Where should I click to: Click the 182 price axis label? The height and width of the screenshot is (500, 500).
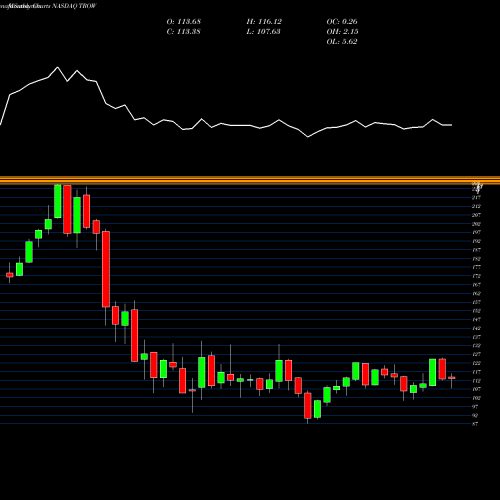tap(476, 259)
